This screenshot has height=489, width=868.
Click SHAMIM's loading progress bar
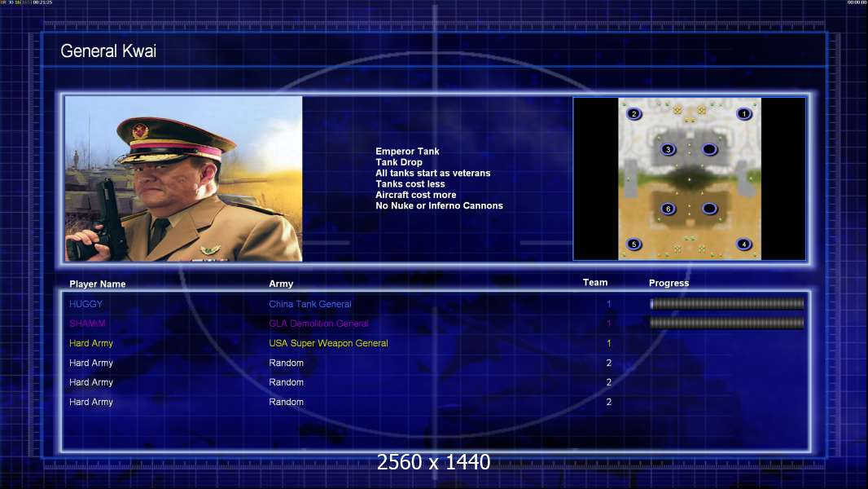pos(727,323)
